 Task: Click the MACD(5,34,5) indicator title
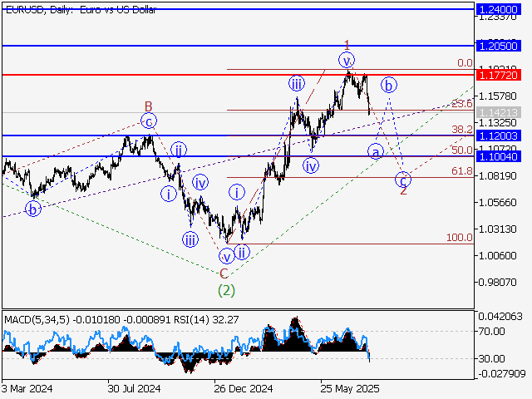pos(39,318)
